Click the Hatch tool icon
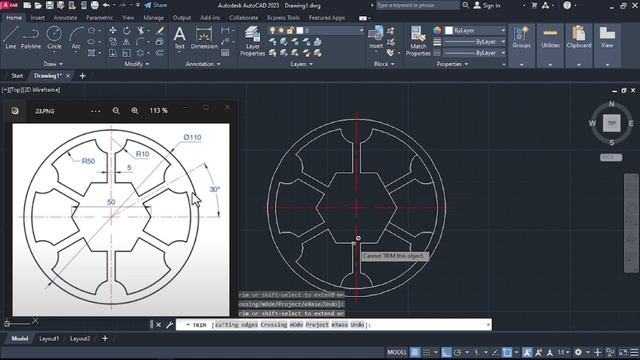This screenshot has height=360, width=640. click(x=91, y=53)
